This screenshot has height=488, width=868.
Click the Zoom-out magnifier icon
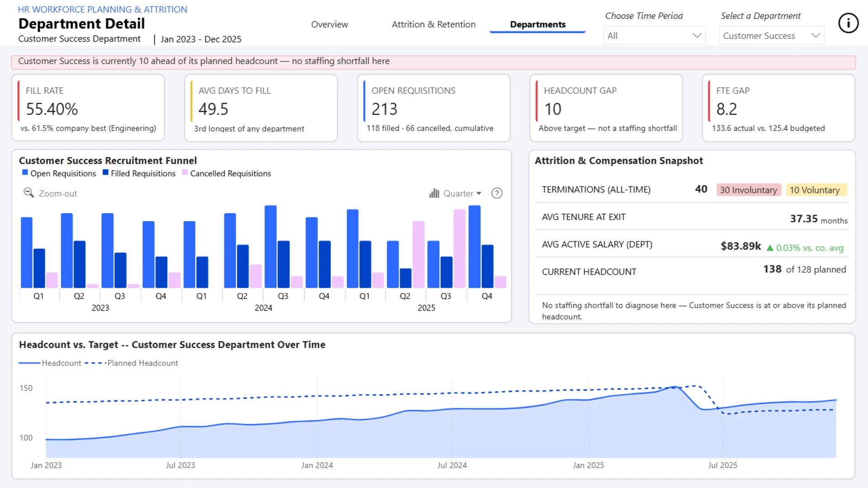28,193
